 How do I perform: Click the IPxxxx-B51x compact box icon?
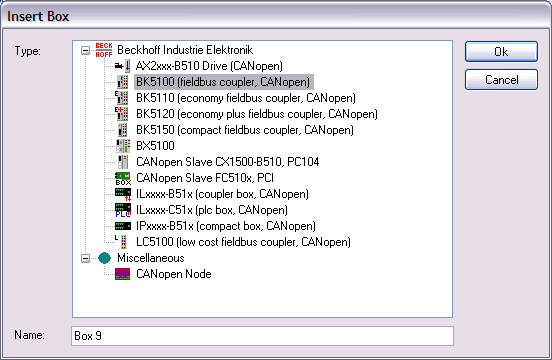pyautogui.click(x=123, y=226)
